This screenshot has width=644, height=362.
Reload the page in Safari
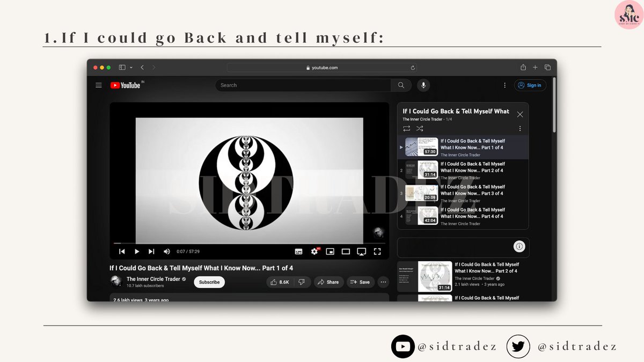pos(413,68)
